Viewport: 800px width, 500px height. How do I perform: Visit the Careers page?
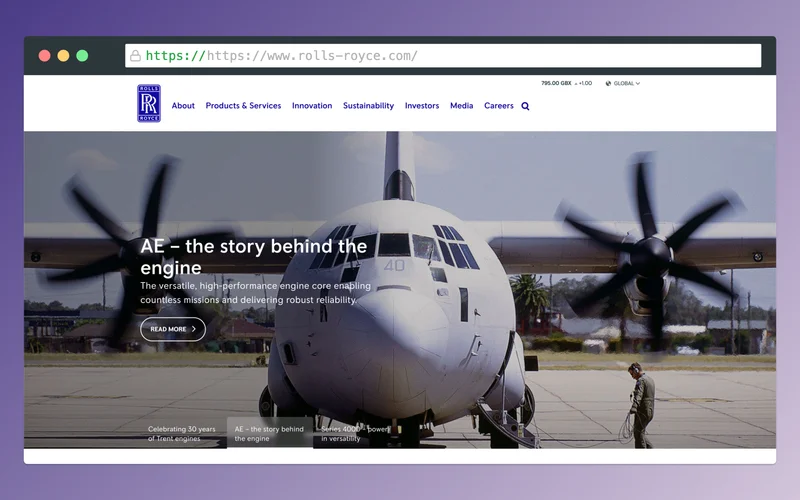click(498, 106)
